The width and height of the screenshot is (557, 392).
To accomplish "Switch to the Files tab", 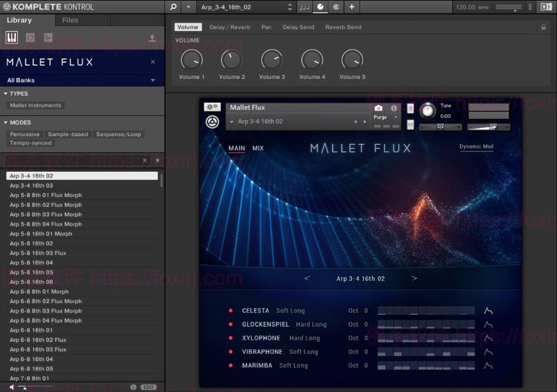I will (x=69, y=19).
